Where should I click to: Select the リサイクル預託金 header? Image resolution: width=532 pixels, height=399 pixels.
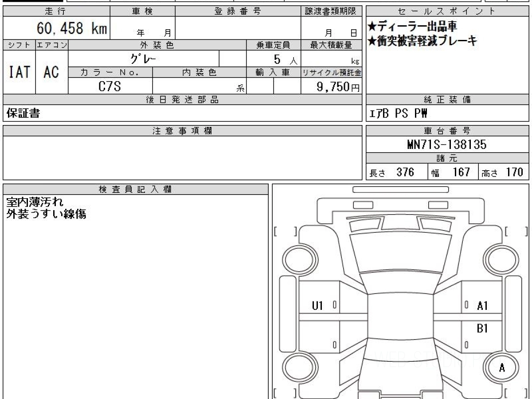(x=331, y=72)
